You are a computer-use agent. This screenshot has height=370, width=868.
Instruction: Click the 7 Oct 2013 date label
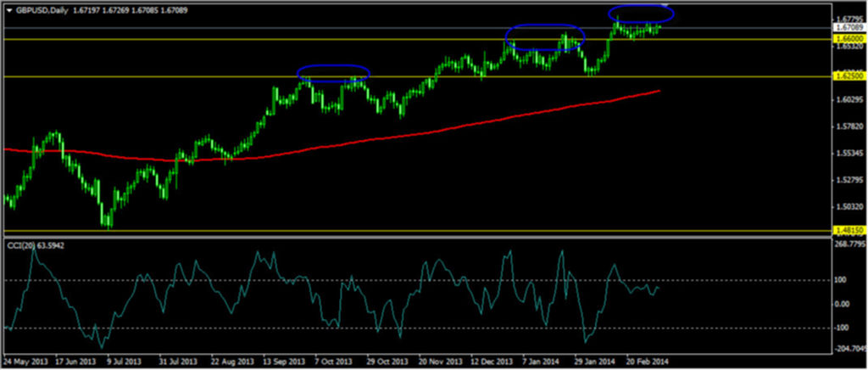point(336,361)
